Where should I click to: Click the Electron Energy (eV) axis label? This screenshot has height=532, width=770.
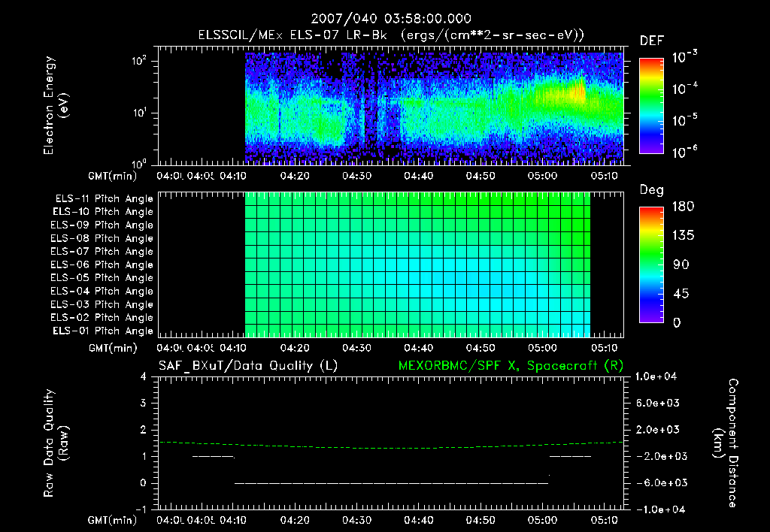(56, 105)
